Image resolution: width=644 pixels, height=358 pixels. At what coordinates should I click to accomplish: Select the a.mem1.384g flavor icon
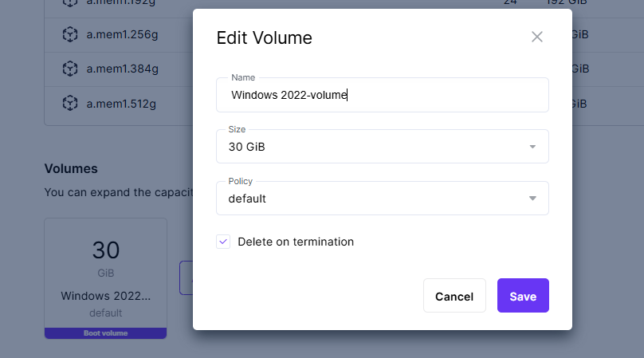(70, 69)
